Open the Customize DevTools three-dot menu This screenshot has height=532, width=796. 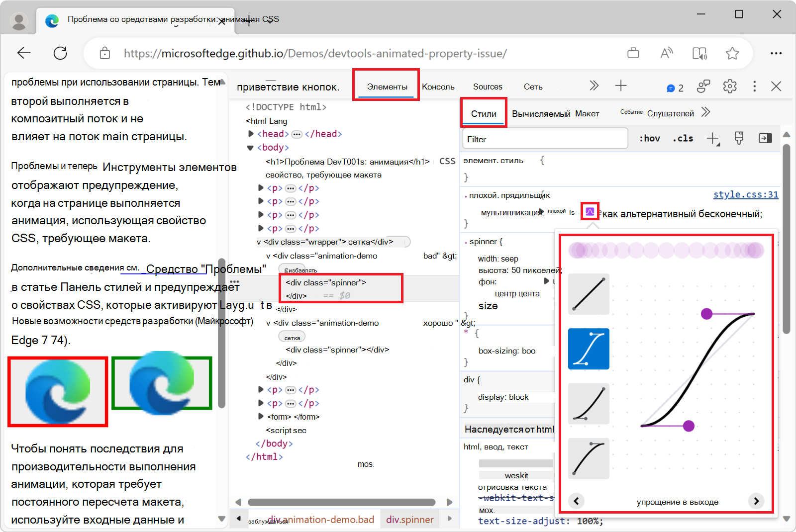[755, 86]
